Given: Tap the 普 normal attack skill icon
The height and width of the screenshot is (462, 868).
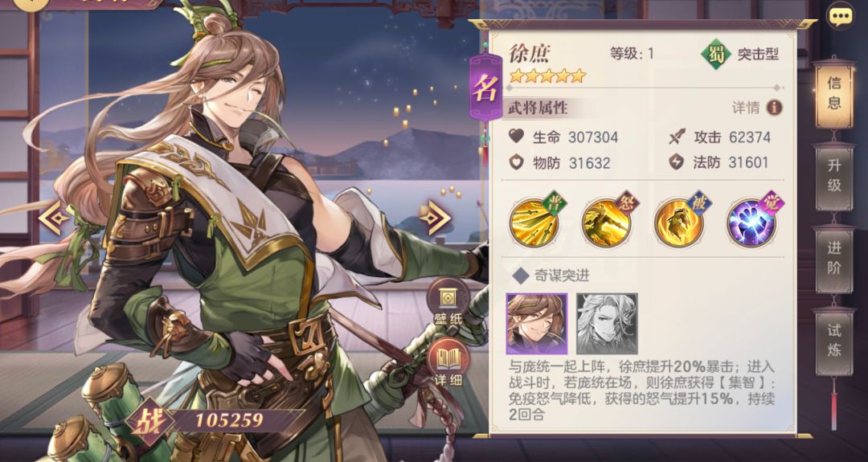Looking at the screenshot, I should coord(536,221).
